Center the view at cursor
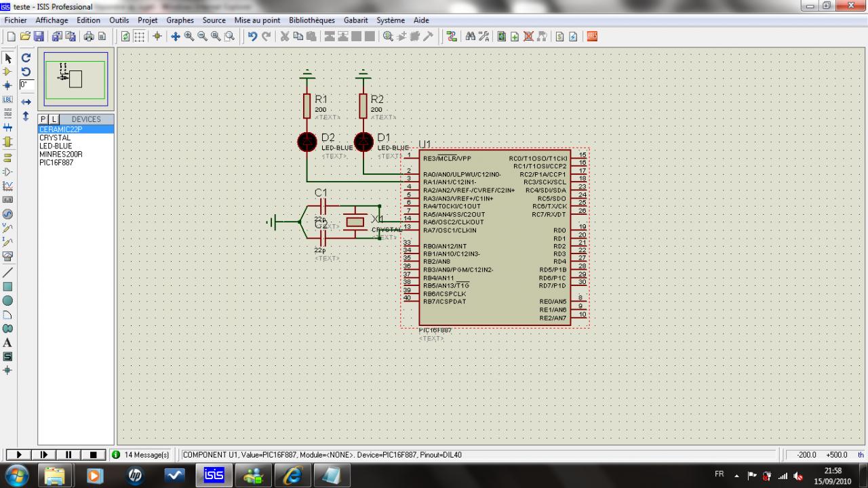The height and width of the screenshot is (488, 868). [176, 36]
